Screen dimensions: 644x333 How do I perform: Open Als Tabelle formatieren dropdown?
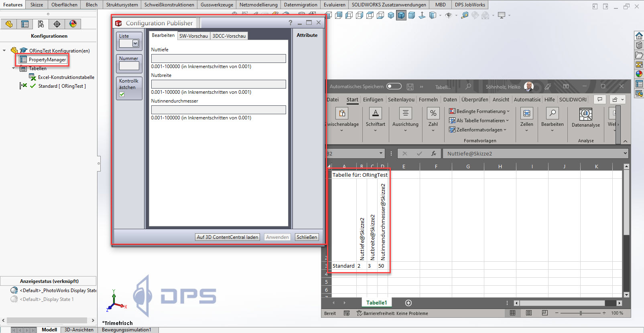[x=479, y=120]
